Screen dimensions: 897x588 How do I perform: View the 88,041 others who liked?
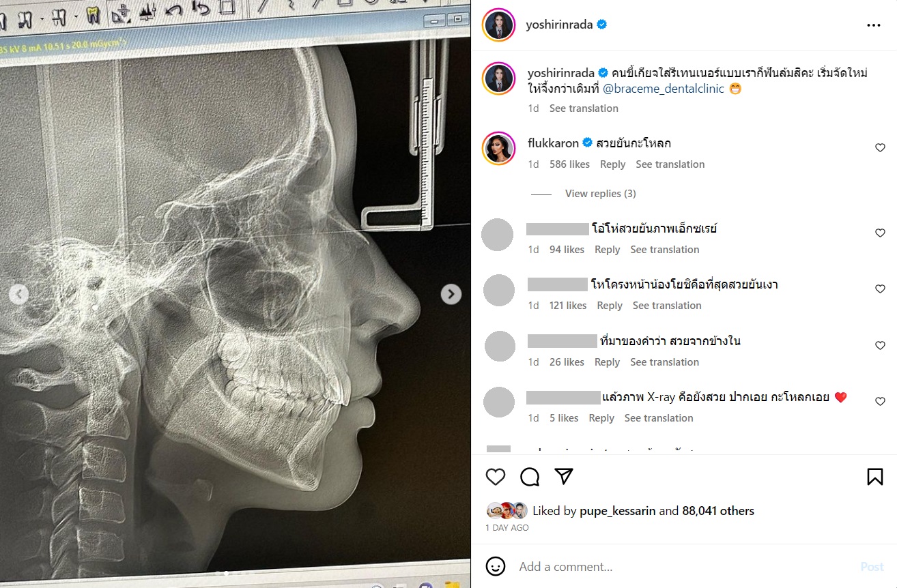(x=717, y=511)
